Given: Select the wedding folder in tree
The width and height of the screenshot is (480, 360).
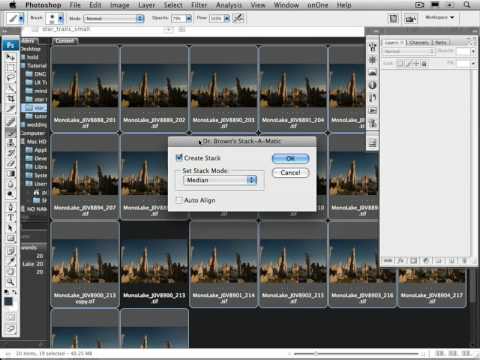Looking at the screenshot, I should (35, 125).
